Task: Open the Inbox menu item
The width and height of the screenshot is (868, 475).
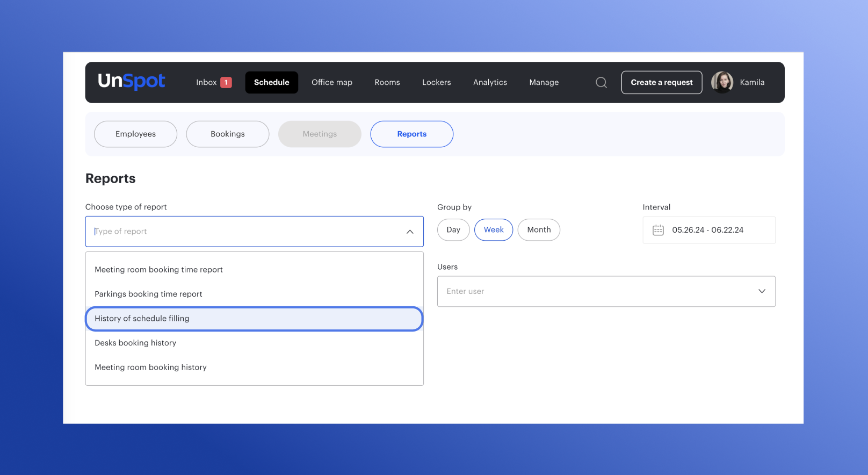Action: [206, 82]
